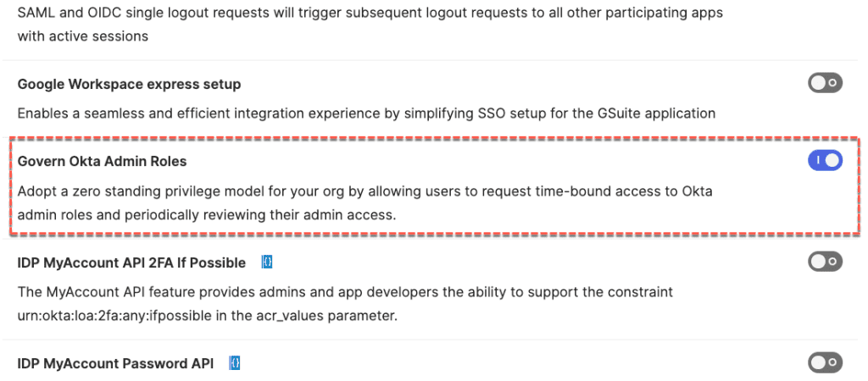Click the API icon beside IDP MyAccount API 2FA
The height and width of the screenshot is (381, 868).
(x=266, y=262)
